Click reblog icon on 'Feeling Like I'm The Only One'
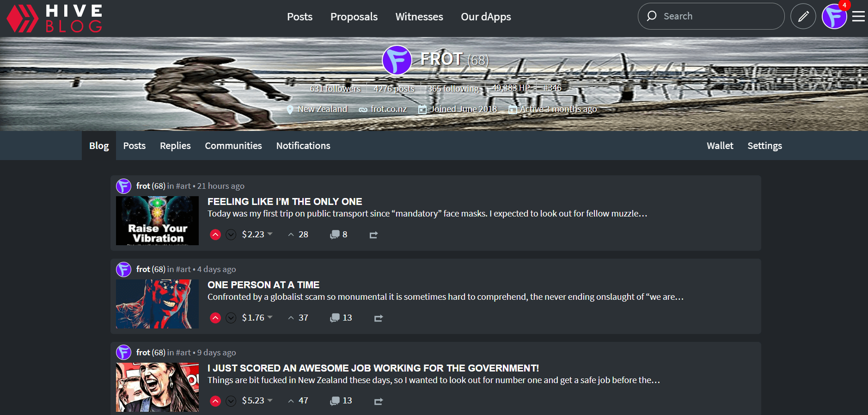 click(373, 235)
